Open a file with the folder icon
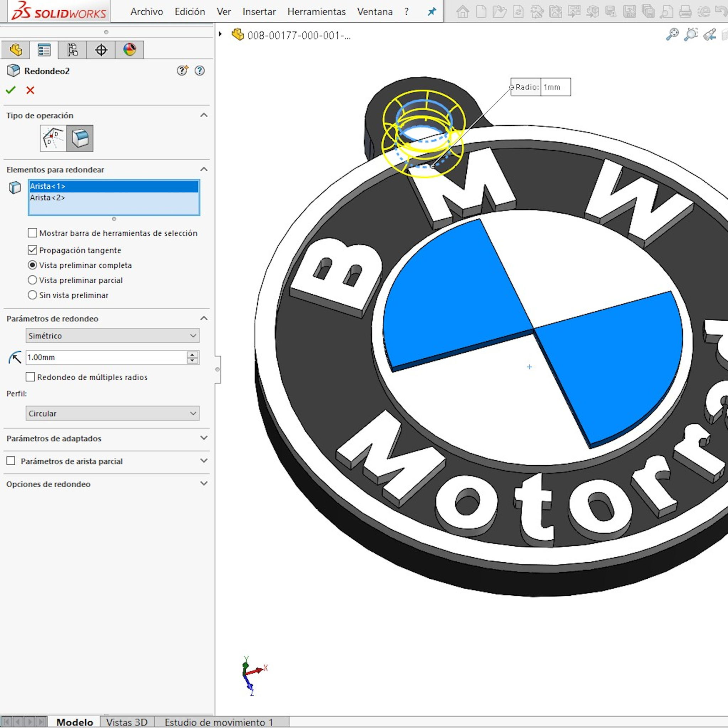Image resolution: width=728 pixels, height=728 pixels. [499, 12]
